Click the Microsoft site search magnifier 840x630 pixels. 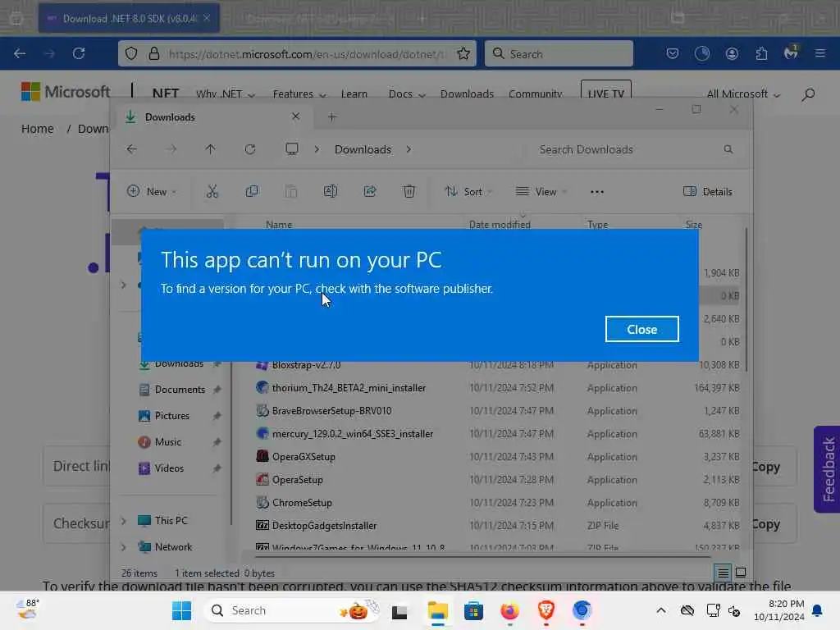[808, 95]
